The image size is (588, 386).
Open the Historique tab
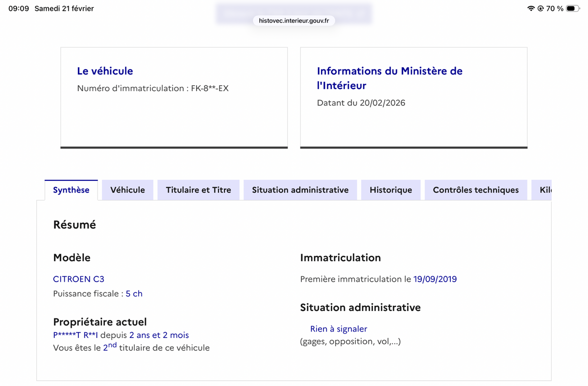coord(391,190)
